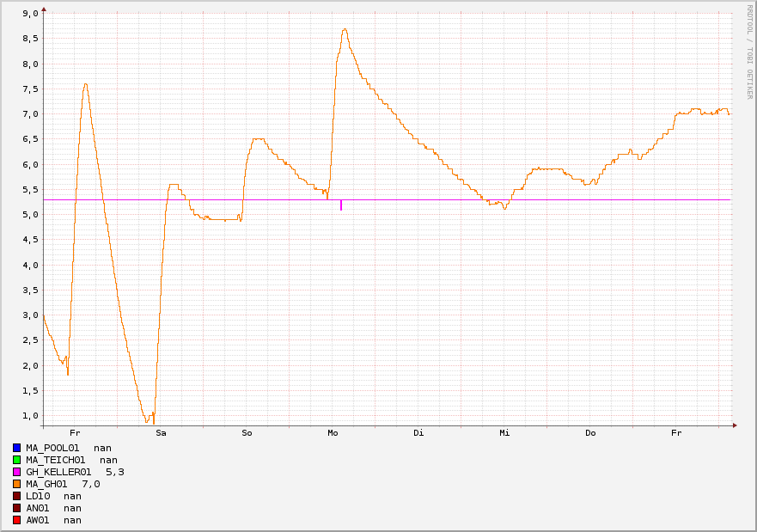Click the bright red AW01 legend swatch

tap(16, 520)
